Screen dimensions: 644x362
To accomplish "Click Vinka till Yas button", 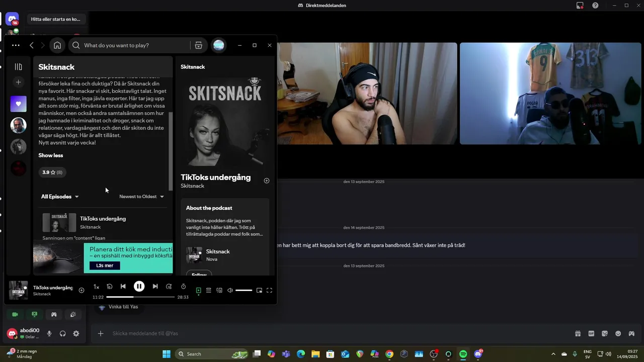I will pyautogui.click(x=119, y=307).
